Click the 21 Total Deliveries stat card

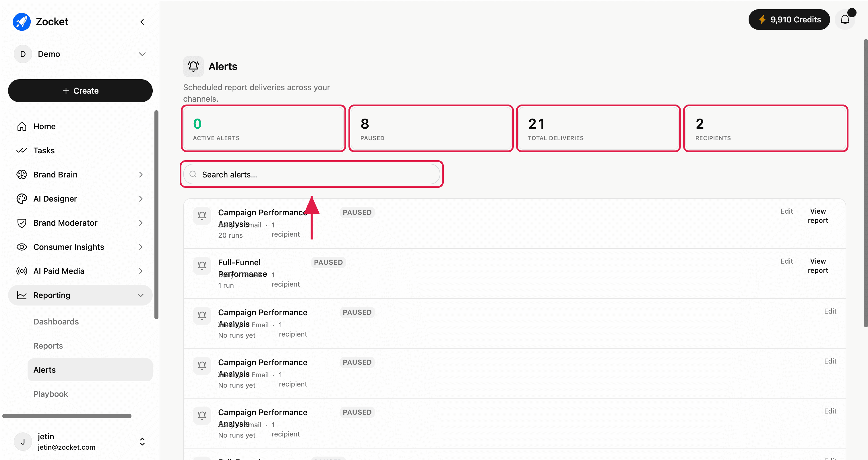pyautogui.click(x=598, y=128)
